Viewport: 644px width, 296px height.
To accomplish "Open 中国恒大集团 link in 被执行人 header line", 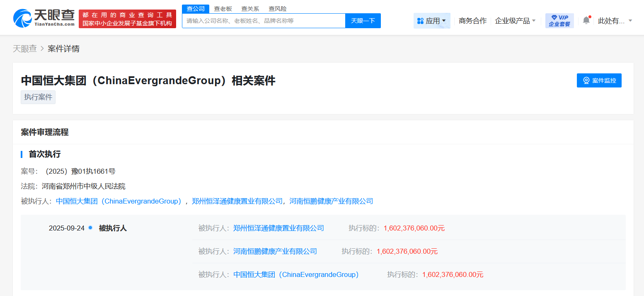I will 119,201.
